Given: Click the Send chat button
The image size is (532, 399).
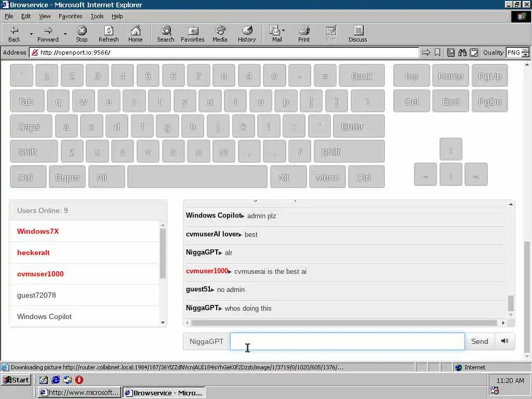Looking at the screenshot, I should point(480,341).
